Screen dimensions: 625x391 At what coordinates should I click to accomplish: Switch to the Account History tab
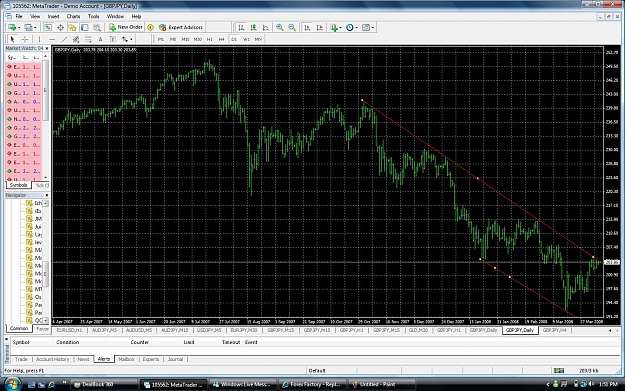[52, 359]
